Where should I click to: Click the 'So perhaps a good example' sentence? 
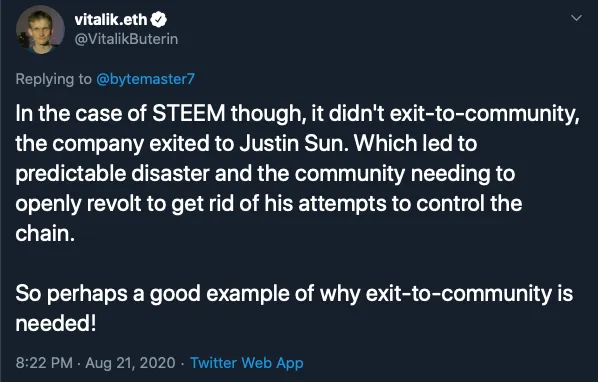pos(165,294)
